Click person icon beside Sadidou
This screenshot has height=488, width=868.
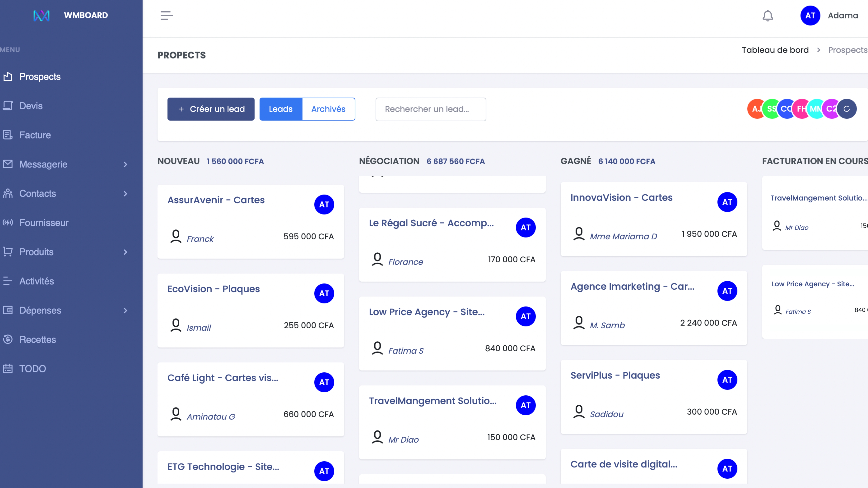579,412
